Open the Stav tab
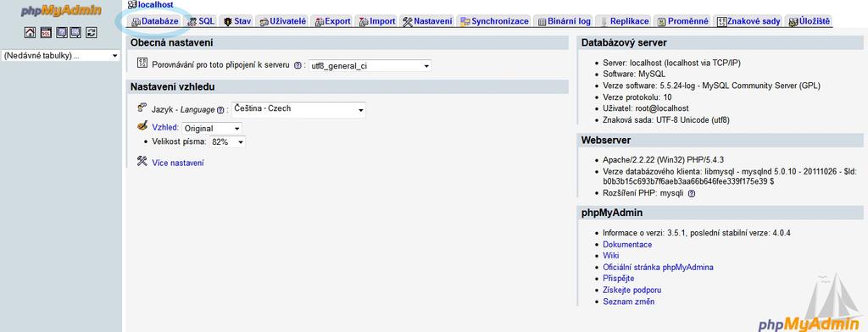The image size is (868, 332). coord(237,21)
